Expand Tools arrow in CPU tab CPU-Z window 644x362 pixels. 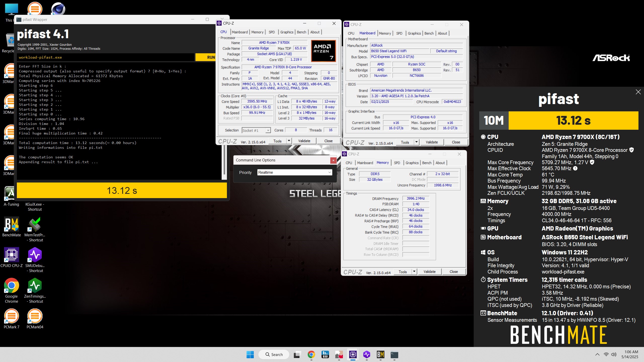click(x=289, y=141)
